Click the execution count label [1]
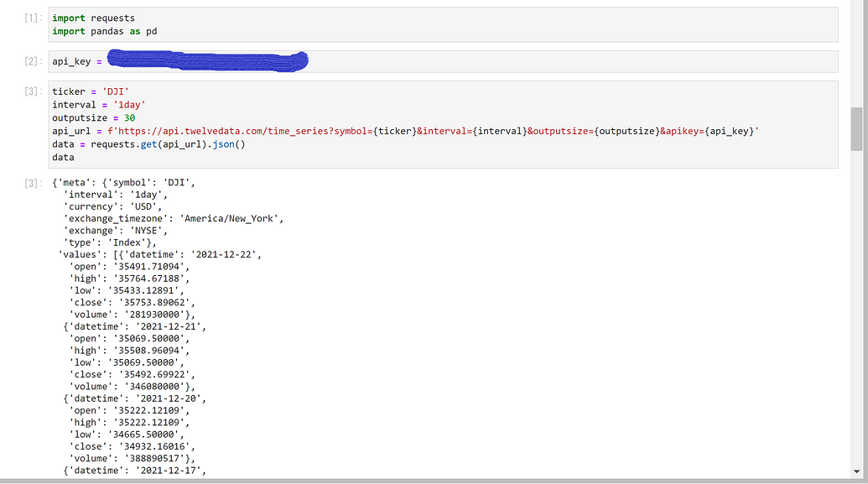Image resolution: width=868 pixels, height=484 pixels. (x=30, y=15)
